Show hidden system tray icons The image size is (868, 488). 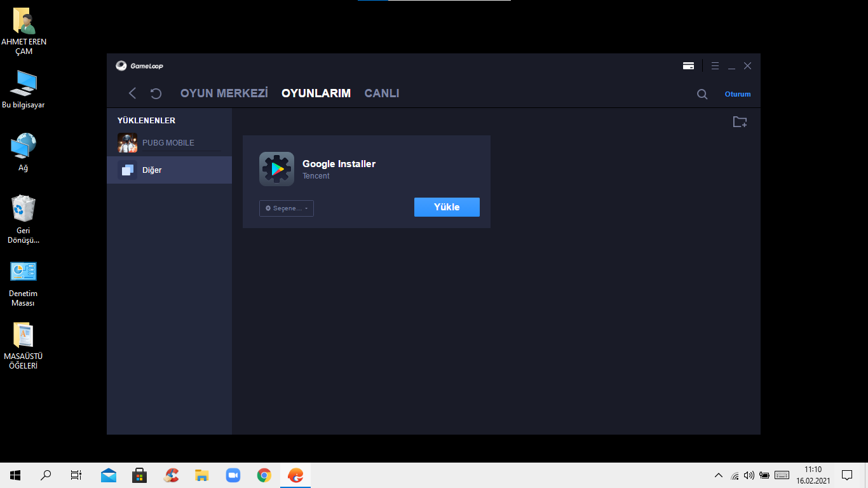point(719,475)
